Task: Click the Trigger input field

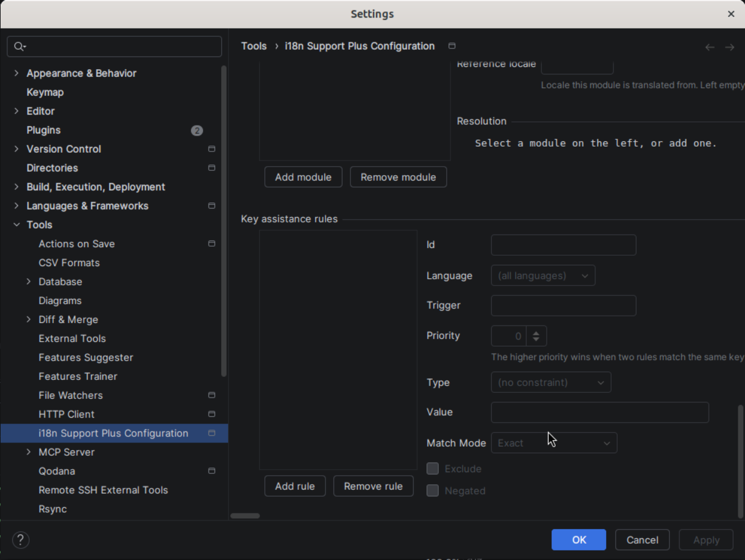Action: tap(564, 305)
